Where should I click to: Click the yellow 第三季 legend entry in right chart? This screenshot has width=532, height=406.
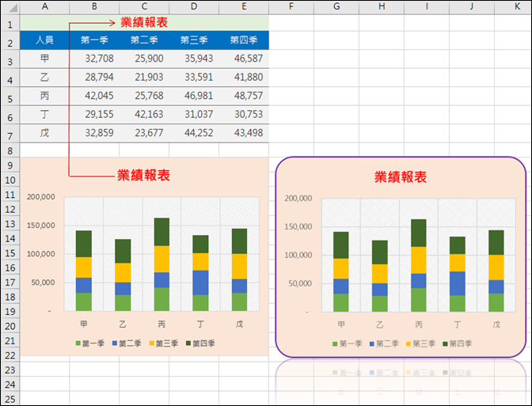coord(420,344)
